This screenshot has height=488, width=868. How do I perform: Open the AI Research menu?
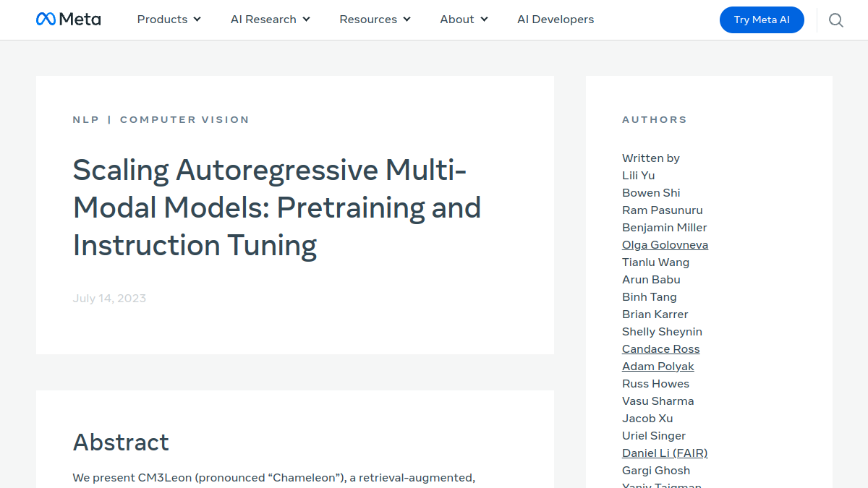click(x=271, y=20)
